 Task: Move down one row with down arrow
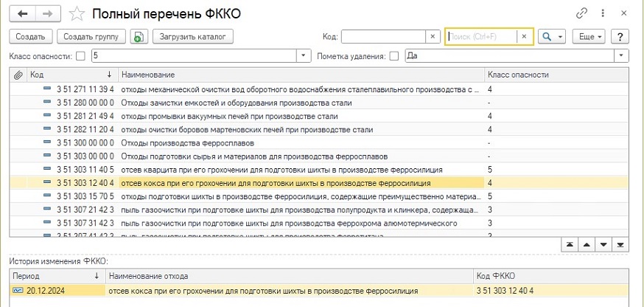604,244
